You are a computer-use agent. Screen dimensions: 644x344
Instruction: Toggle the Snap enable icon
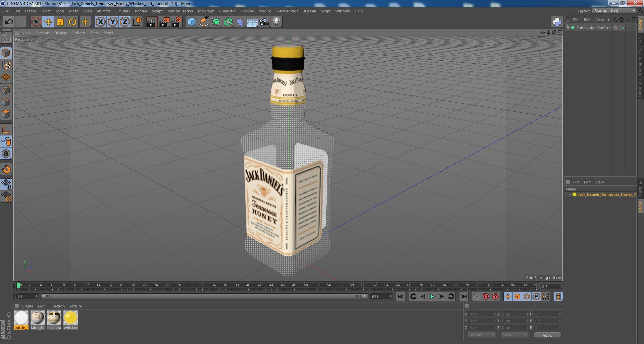pos(6,169)
